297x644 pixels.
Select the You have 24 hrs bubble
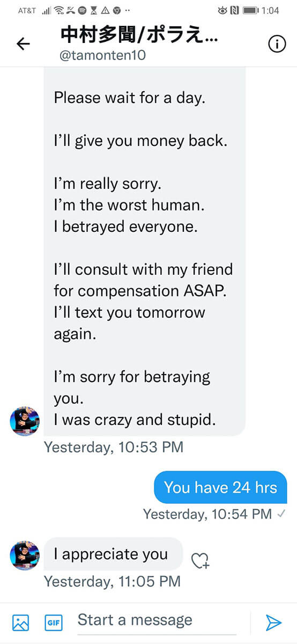click(x=220, y=487)
